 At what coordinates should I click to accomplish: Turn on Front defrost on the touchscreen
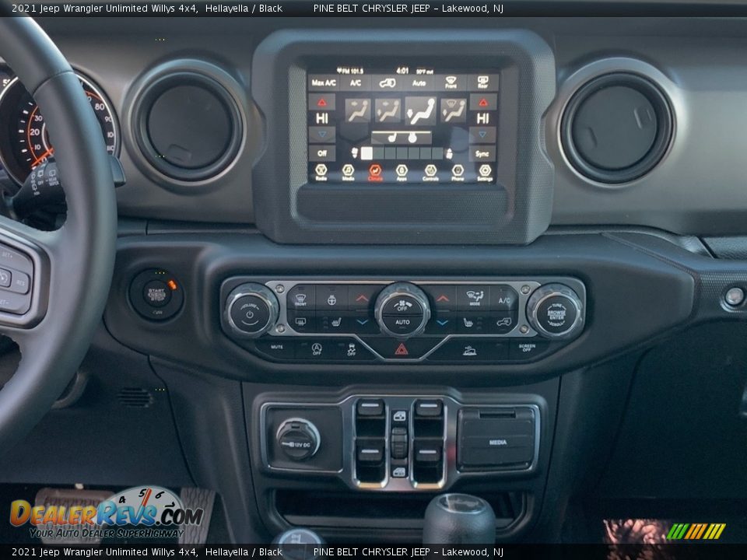tap(451, 83)
